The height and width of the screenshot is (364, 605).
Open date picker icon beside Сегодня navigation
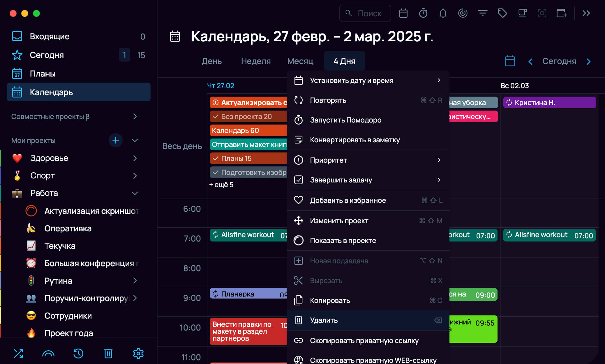click(510, 61)
